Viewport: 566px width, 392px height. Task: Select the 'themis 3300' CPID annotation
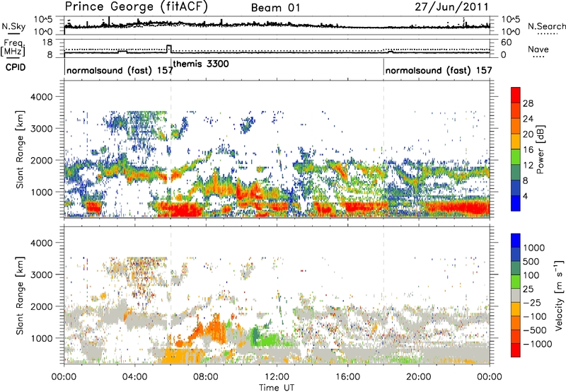coord(201,64)
